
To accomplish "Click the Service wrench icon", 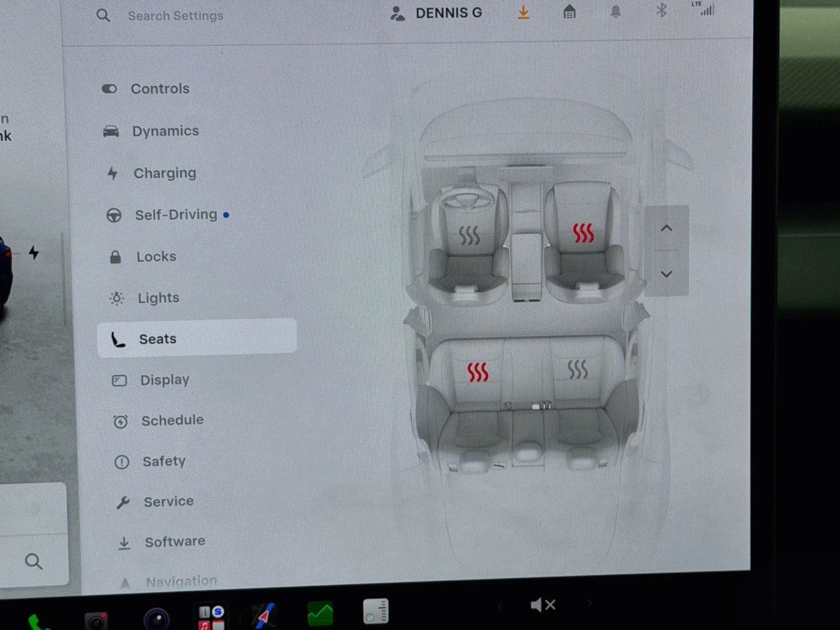I will (x=123, y=502).
